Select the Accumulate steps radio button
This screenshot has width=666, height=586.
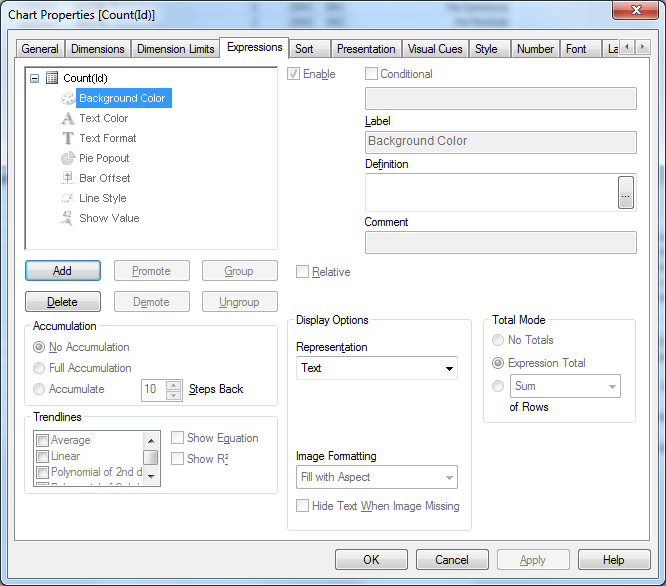39,389
